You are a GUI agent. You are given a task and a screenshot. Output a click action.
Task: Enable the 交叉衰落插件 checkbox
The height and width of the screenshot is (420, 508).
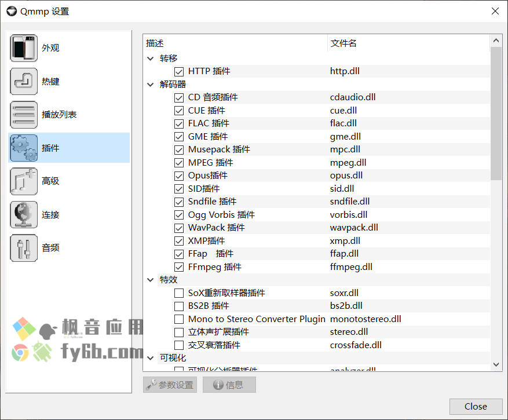point(179,345)
